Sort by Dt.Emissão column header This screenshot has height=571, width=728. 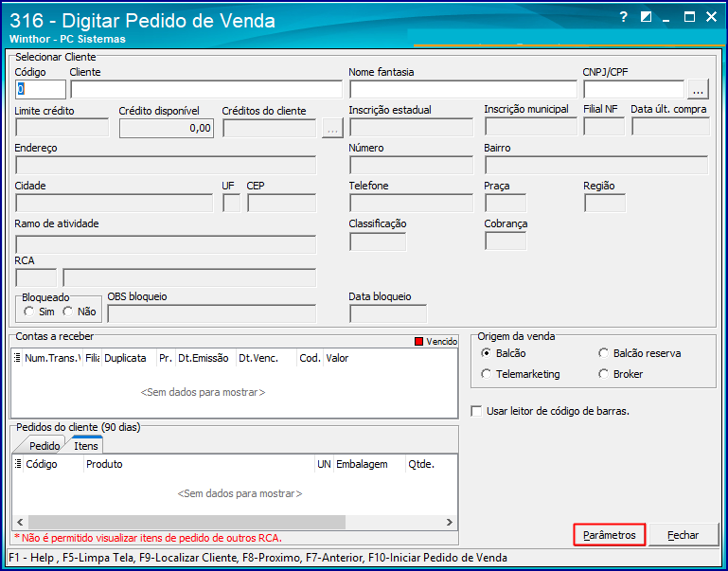205,358
